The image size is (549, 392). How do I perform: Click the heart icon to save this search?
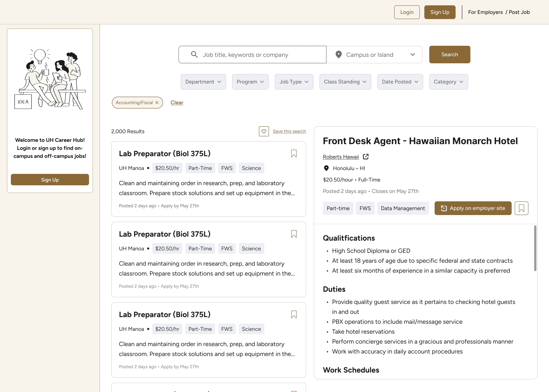[x=264, y=131]
